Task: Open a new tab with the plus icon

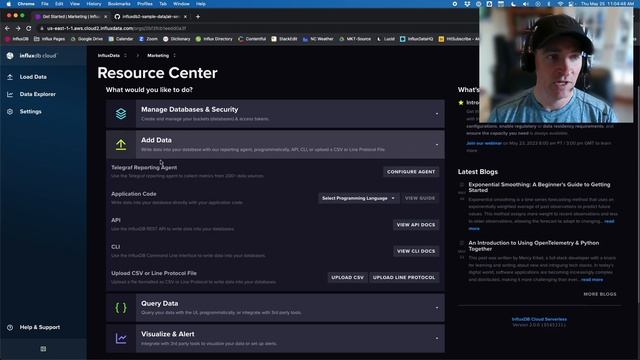Action: click(198, 17)
